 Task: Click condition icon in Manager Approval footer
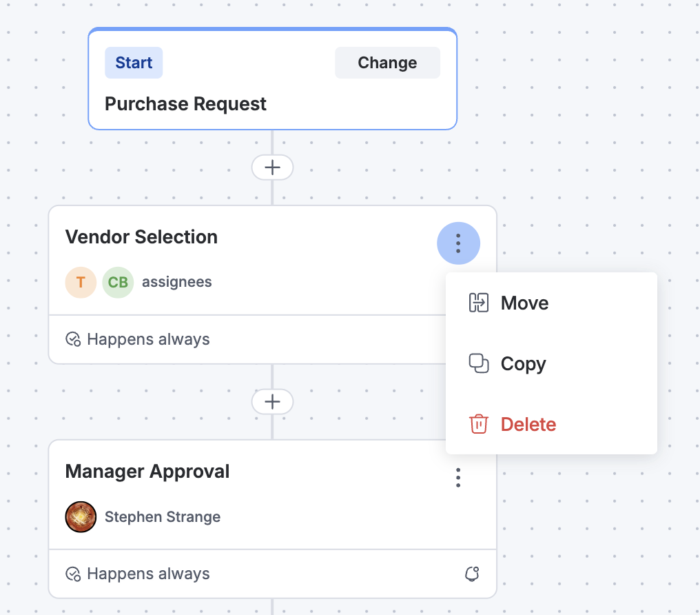(x=73, y=574)
